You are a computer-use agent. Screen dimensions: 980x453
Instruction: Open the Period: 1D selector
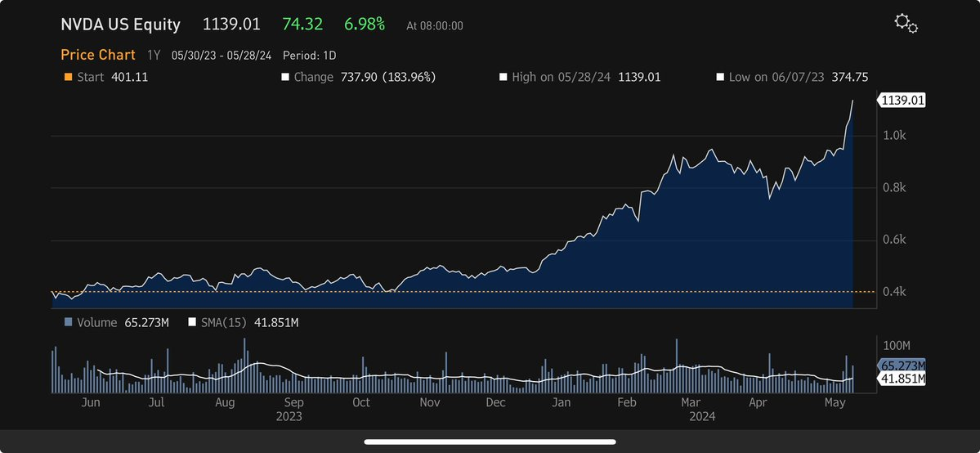coord(310,55)
